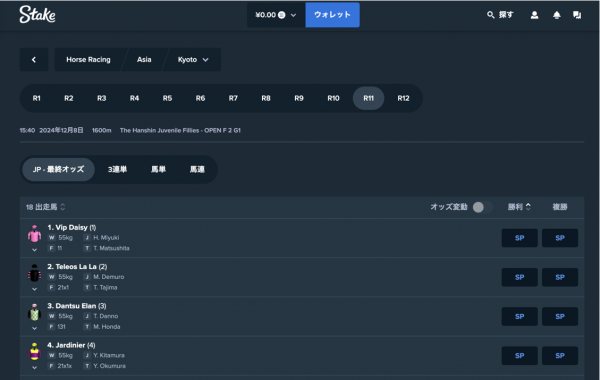This screenshot has height=380, width=600.
Task: Click the yen currency coin icon
Action: (x=282, y=15)
